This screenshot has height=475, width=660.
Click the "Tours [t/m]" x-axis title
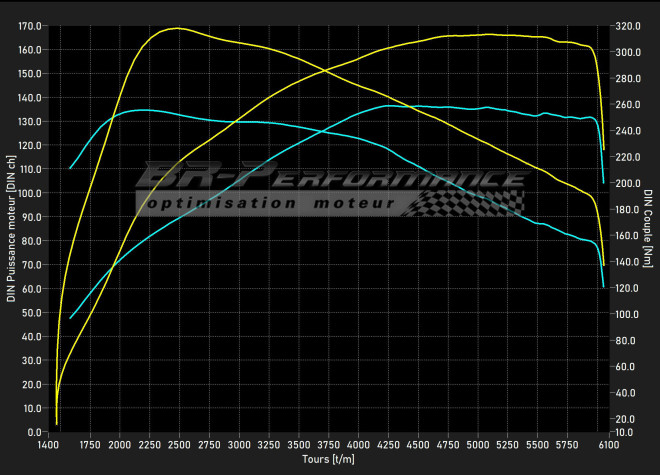coord(328,460)
